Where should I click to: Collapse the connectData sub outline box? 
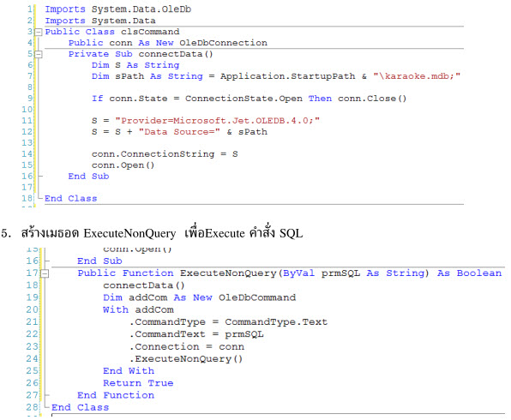click(x=39, y=54)
